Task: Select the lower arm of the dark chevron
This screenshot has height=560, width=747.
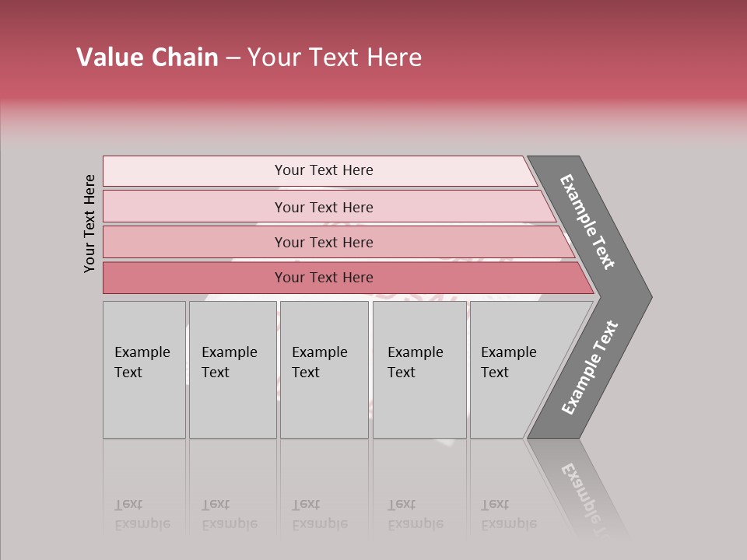Action: (589, 367)
